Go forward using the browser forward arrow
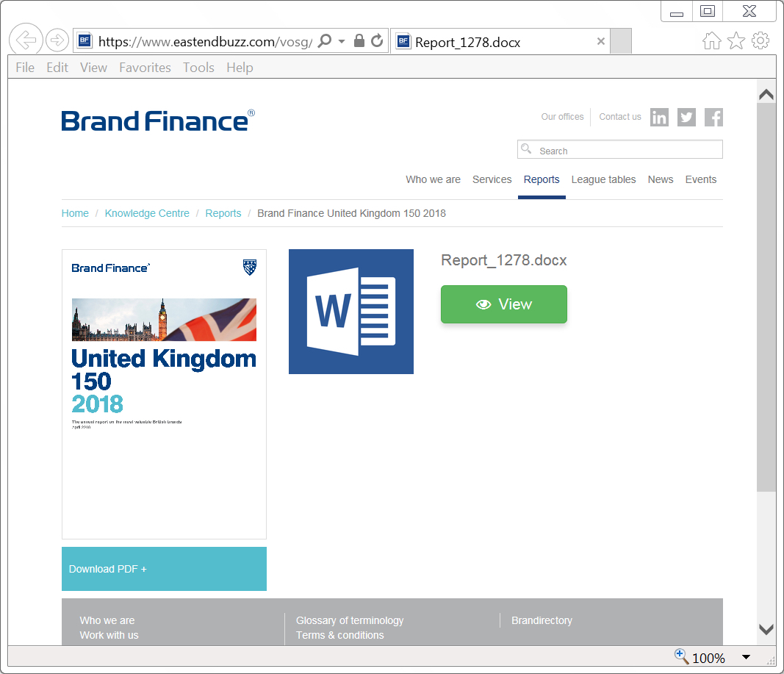The image size is (784, 674). (57, 40)
